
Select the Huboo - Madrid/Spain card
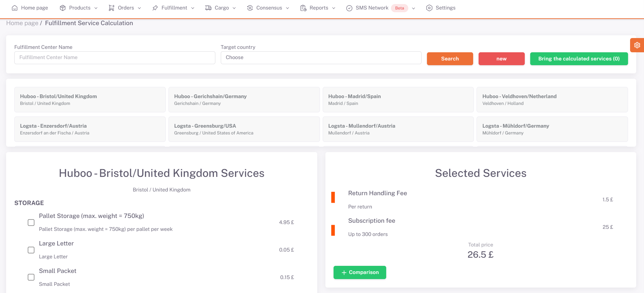[x=398, y=100]
